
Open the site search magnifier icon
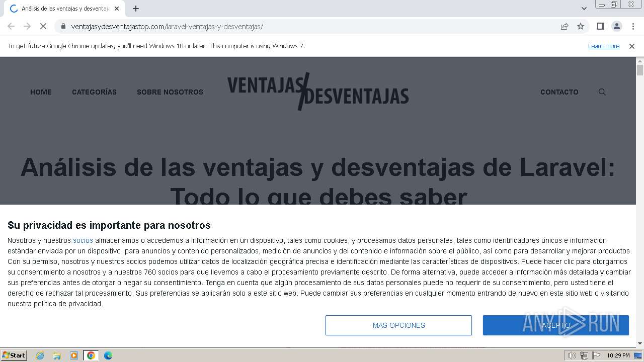(602, 92)
